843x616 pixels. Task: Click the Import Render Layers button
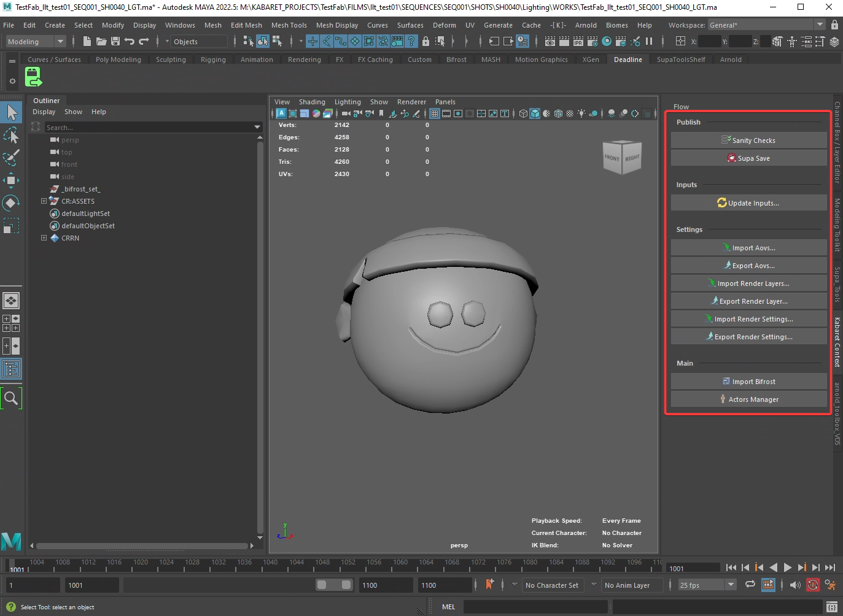(x=748, y=283)
